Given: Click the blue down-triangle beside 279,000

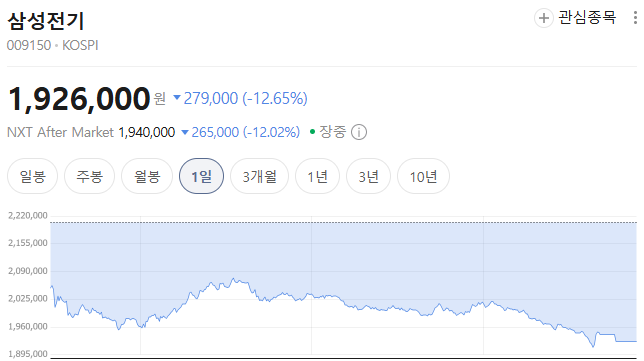Looking at the screenshot, I should (177, 98).
